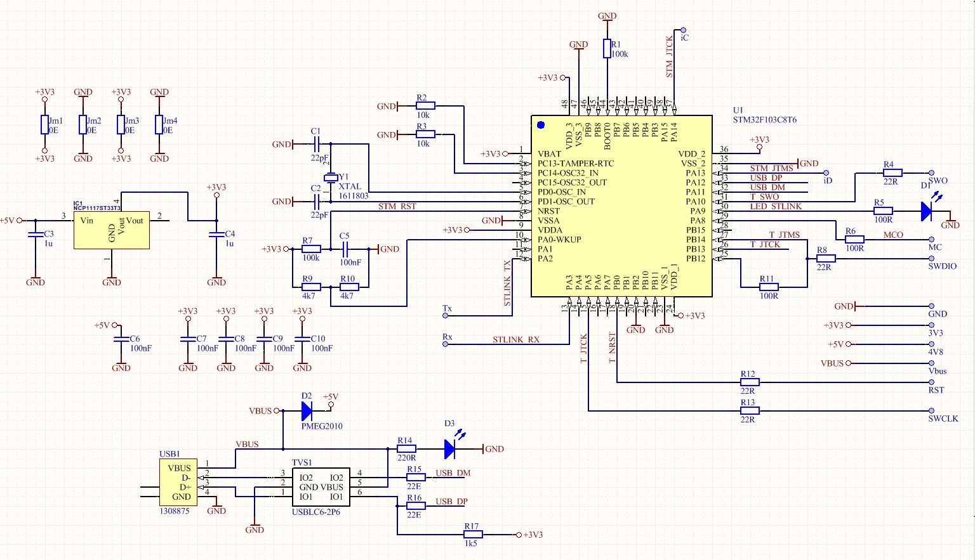Click resistor R11 symbol

click(x=769, y=287)
